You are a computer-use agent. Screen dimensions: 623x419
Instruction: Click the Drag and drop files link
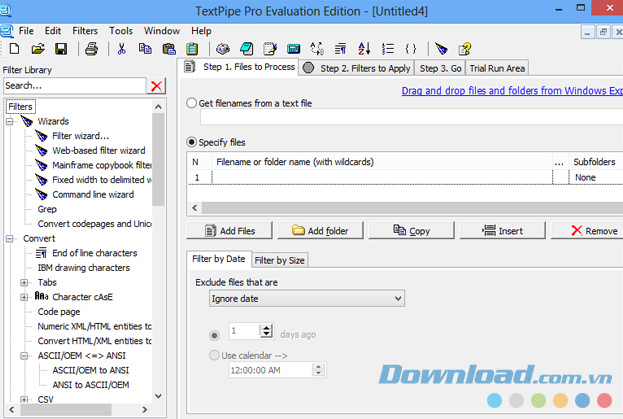(x=512, y=91)
